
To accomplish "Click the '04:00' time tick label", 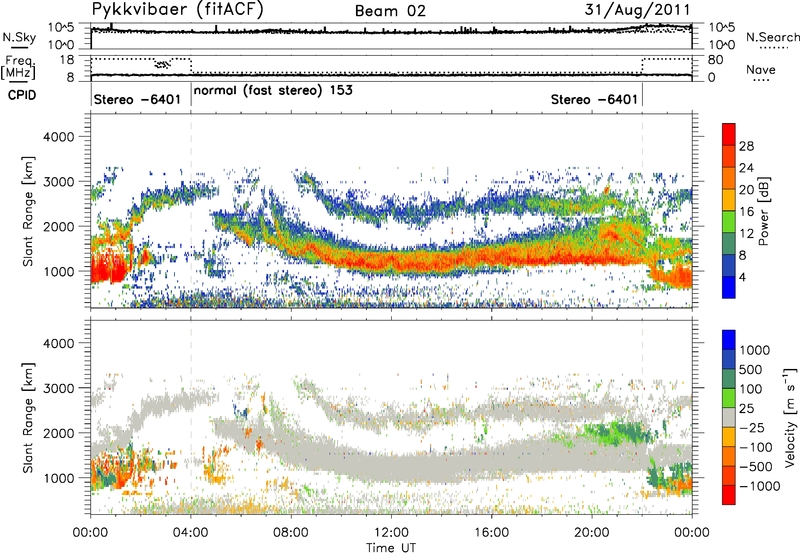I will [191, 533].
